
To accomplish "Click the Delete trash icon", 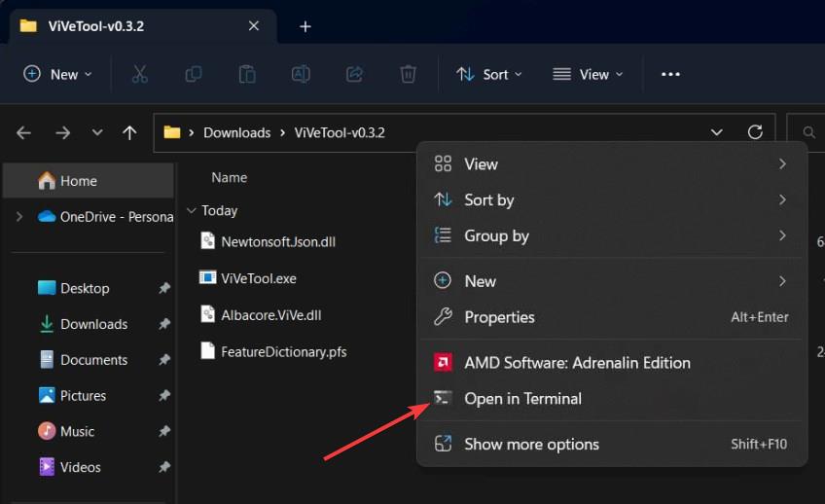I will click(408, 74).
